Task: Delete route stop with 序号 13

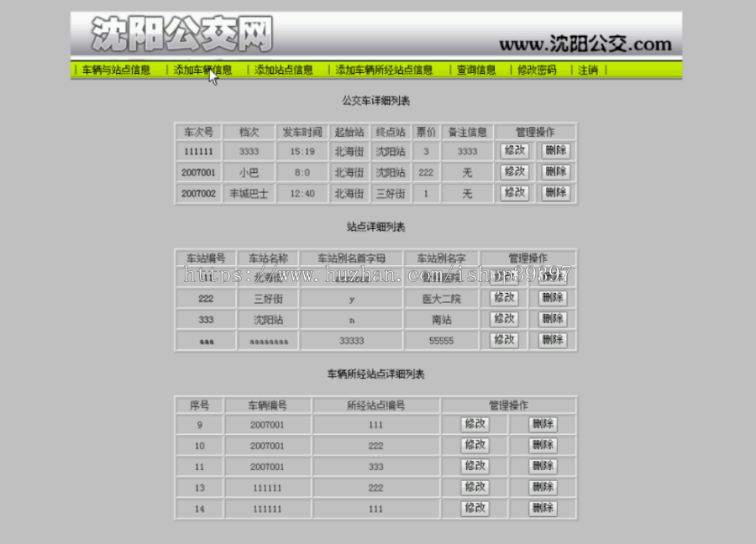Action: coord(543,488)
